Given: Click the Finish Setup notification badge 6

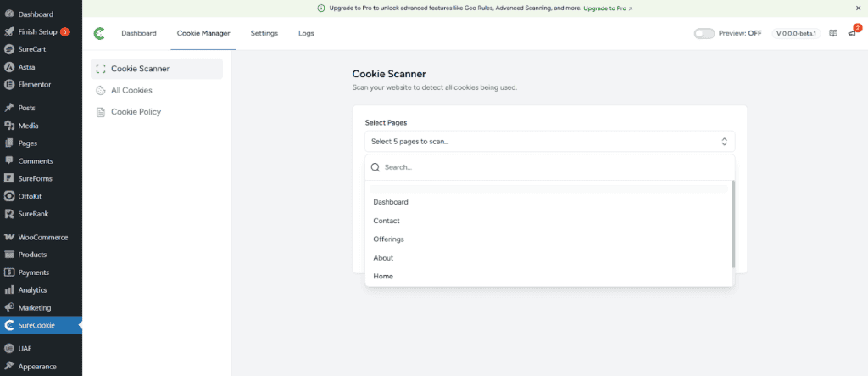Looking at the screenshot, I should (64, 31).
